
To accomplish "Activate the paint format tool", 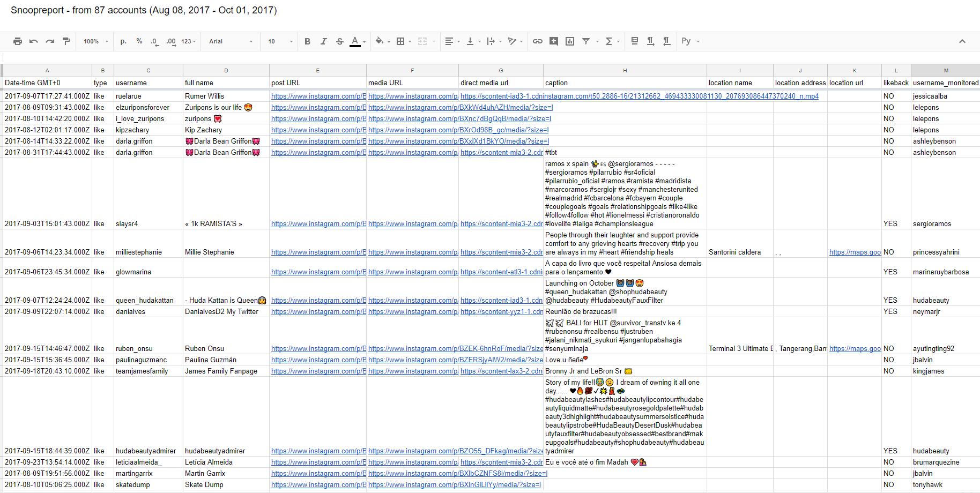I will pyautogui.click(x=66, y=41).
